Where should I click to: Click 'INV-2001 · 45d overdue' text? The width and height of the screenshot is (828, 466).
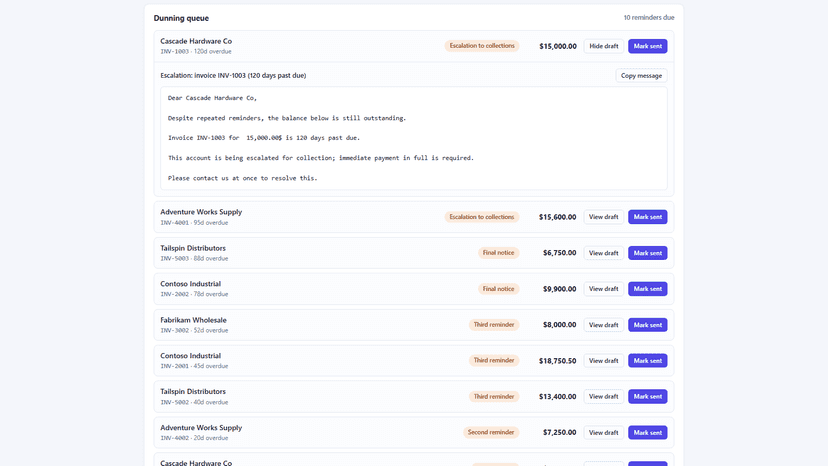click(x=194, y=366)
